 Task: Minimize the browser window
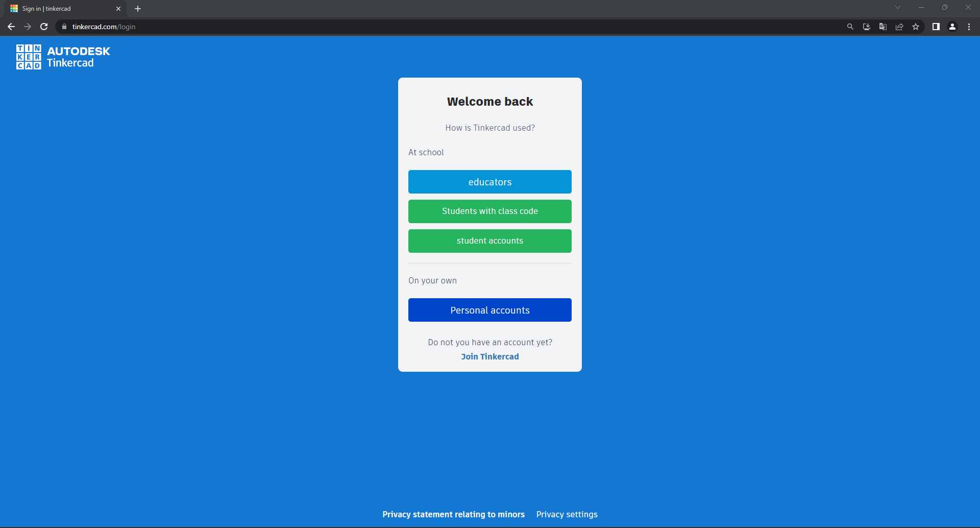click(x=921, y=7)
